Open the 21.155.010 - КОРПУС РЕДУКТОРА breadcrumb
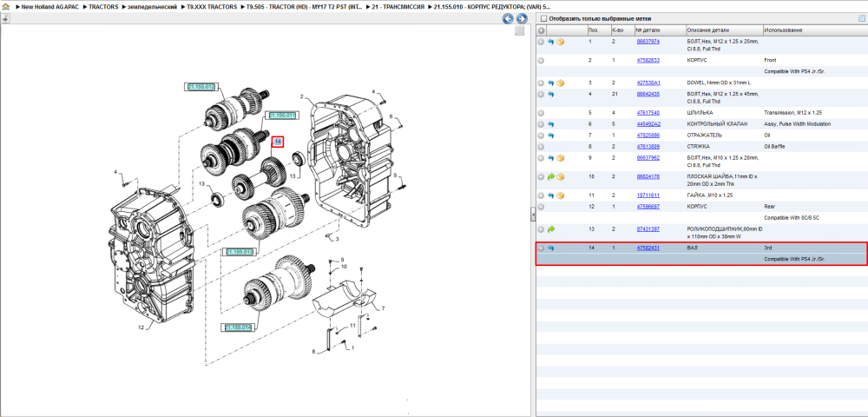 click(x=493, y=7)
